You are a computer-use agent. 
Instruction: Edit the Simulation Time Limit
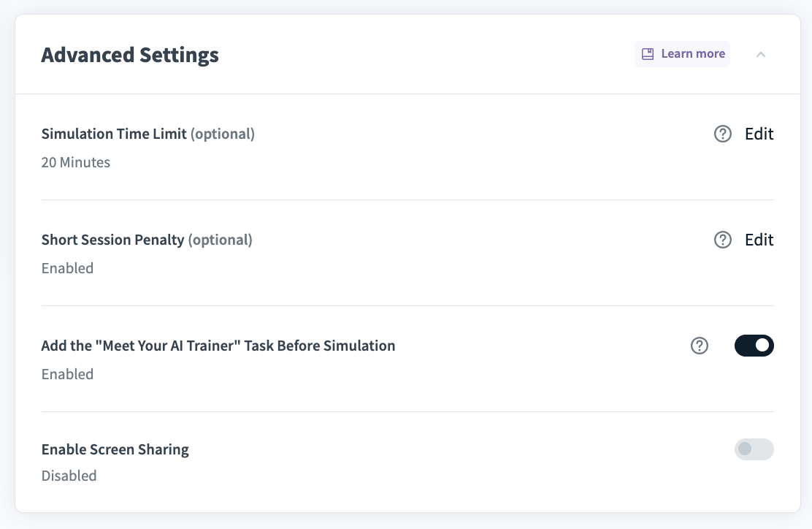coord(759,134)
